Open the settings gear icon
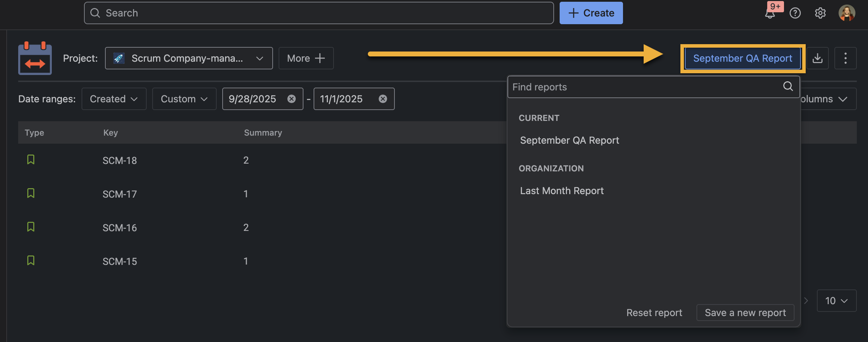Screen dimensions: 868x342 pos(820,13)
